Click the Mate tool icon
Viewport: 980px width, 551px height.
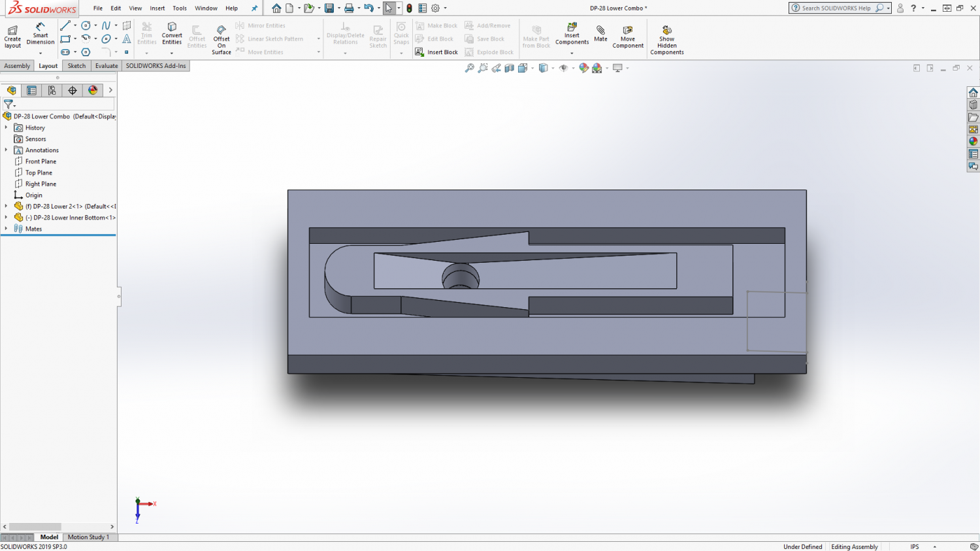click(600, 34)
